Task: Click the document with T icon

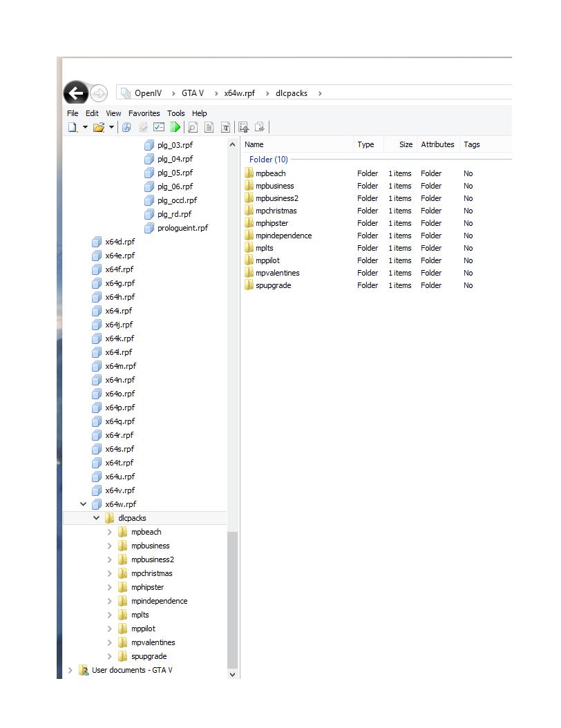Action: pos(225,127)
